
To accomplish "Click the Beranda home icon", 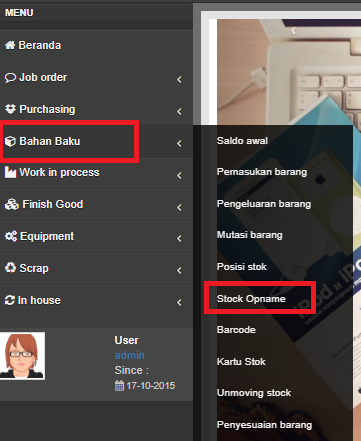I will (10, 45).
